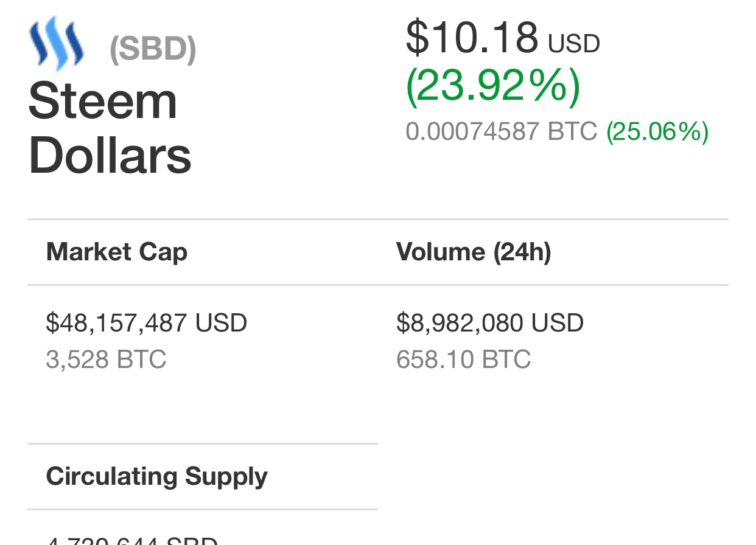Click the $48,157,487 USD market cap
756x545 pixels.
[x=147, y=323]
